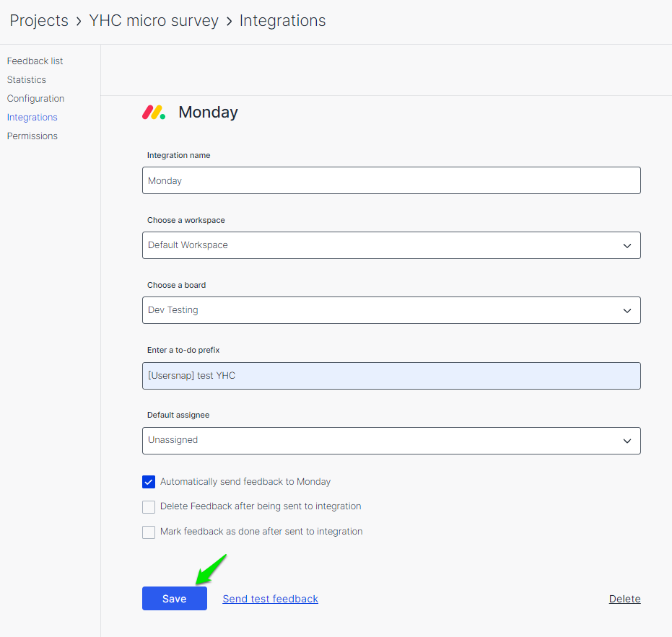Open the Default assignee dropdown
The height and width of the screenshot is (637, 672).
(x=391, y=440)
